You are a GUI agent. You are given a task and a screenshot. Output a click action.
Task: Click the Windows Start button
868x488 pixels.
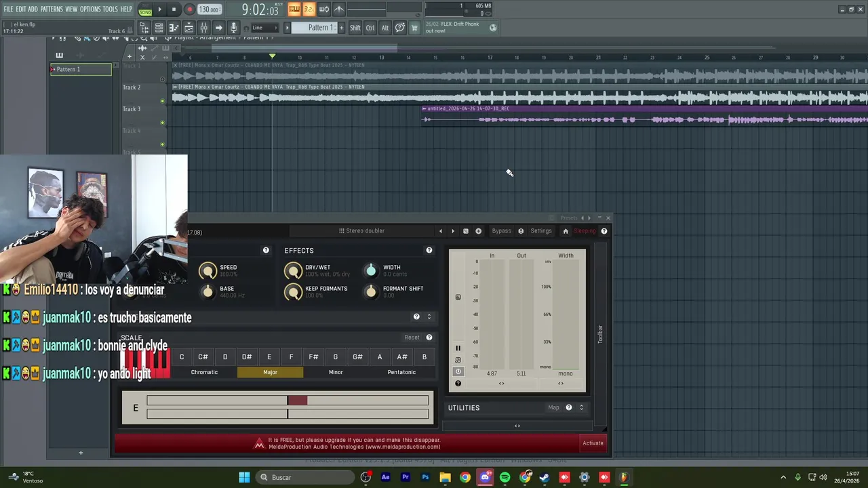click(244, 477)
